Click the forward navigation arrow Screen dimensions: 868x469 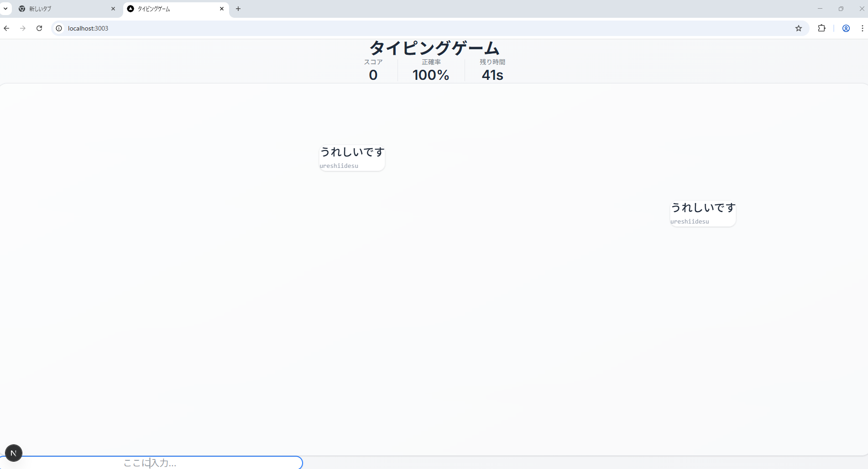click(23, 28)
